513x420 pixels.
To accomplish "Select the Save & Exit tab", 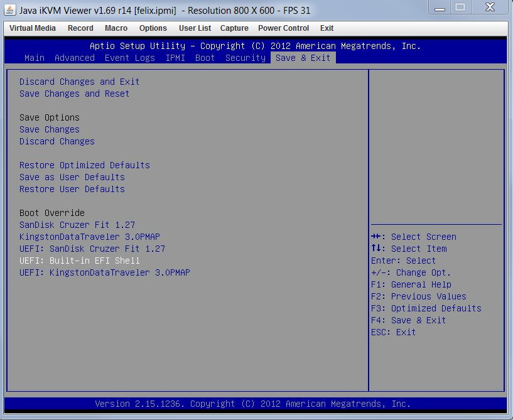I will 303,58.
